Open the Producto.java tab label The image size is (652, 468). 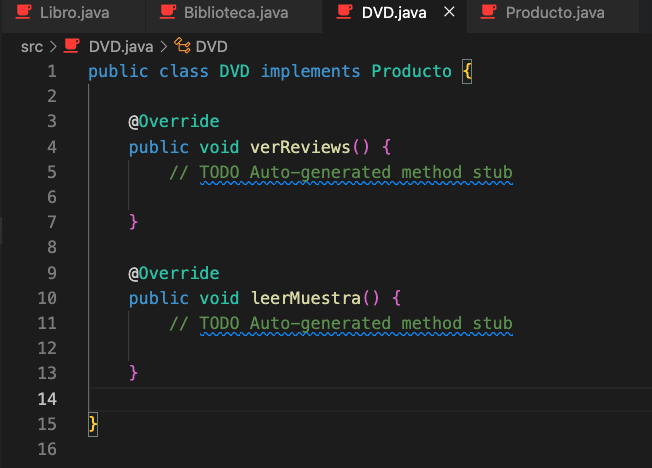pos(555,13)
